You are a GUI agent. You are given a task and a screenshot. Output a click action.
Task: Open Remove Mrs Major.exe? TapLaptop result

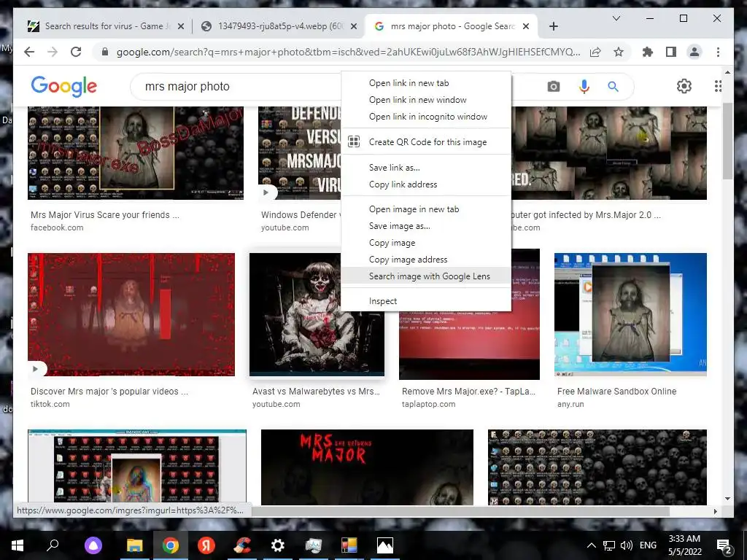[x=468, y=392]
